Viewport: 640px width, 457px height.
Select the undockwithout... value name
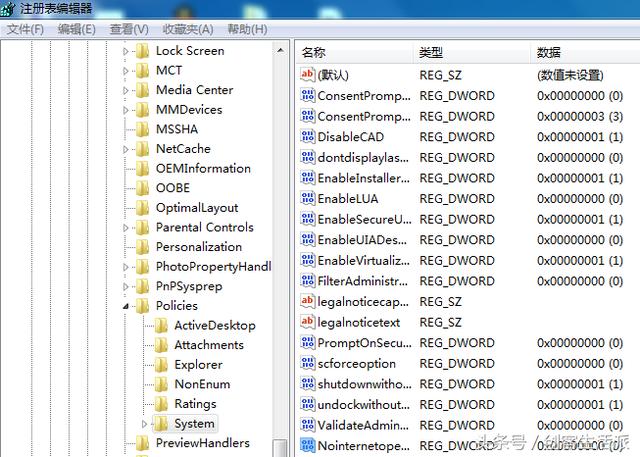364,404
